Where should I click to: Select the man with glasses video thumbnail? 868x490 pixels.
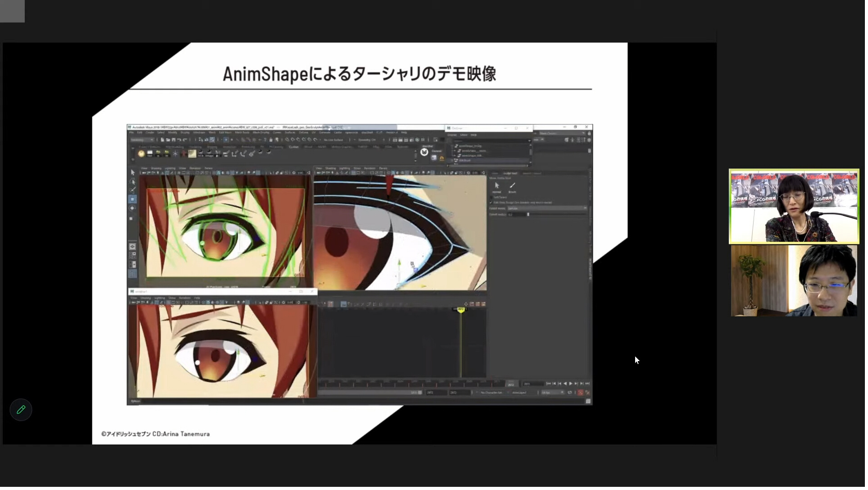(796, 282)
